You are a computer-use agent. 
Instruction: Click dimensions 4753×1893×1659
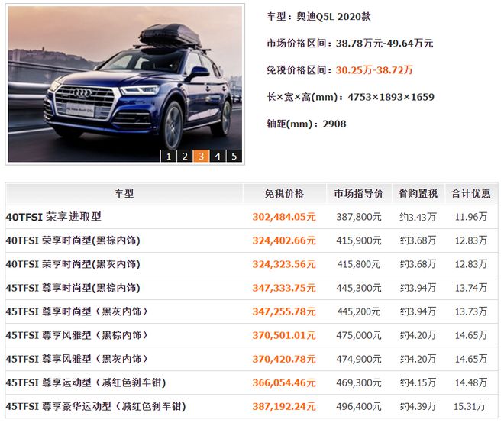[x=391, y=97]
